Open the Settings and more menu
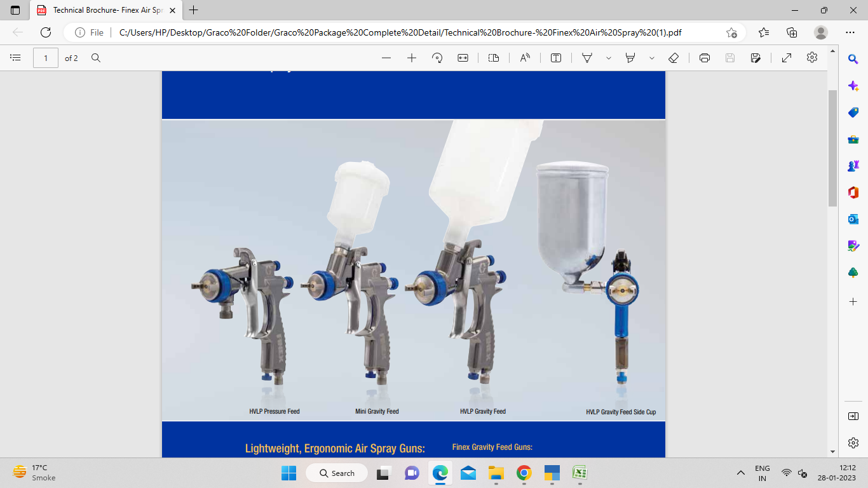 (x=850, y=32)
